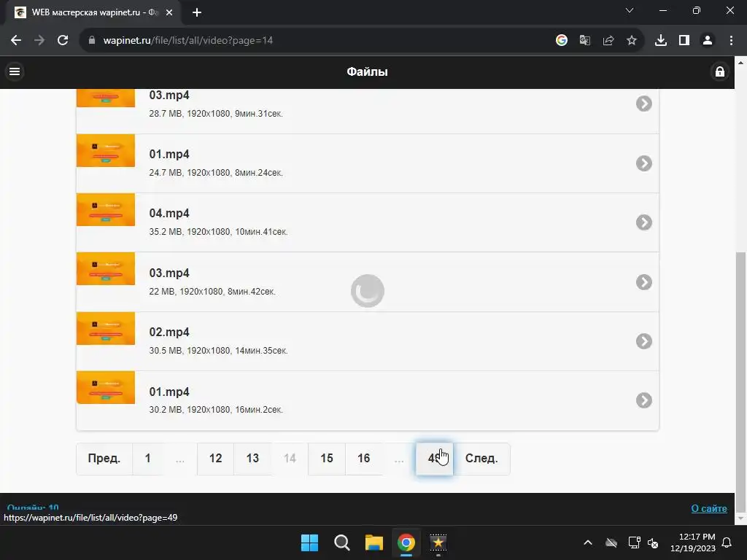Viewport: 747px width, 560px height.
Task: Go back with browser back arrow
Action: pyautogui.click(x=16, y=41)
